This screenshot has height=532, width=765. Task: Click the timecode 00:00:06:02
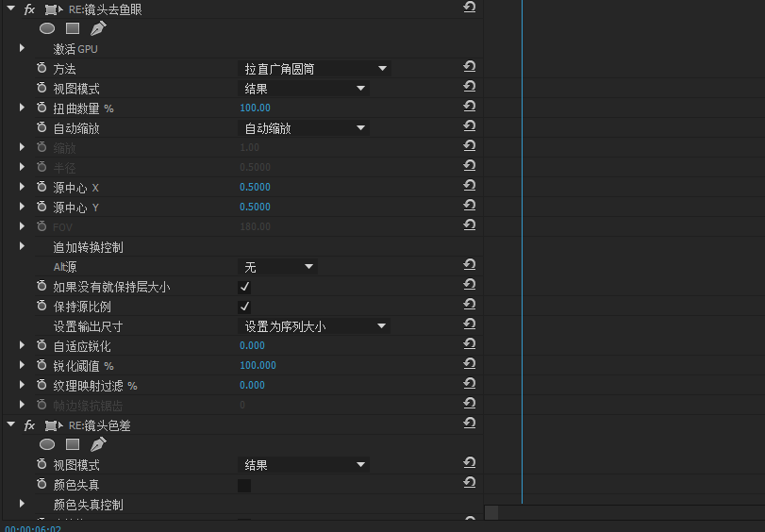click(x=33, y=528)
